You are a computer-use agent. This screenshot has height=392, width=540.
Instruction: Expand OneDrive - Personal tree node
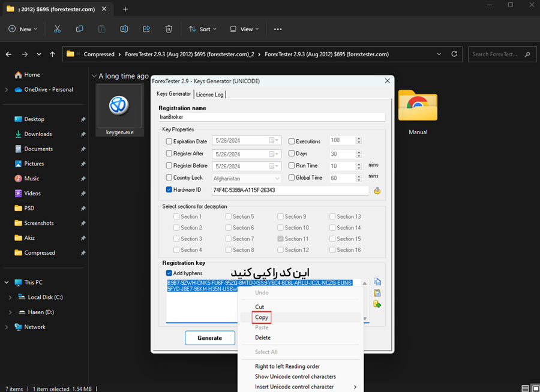tap(7, 89)
